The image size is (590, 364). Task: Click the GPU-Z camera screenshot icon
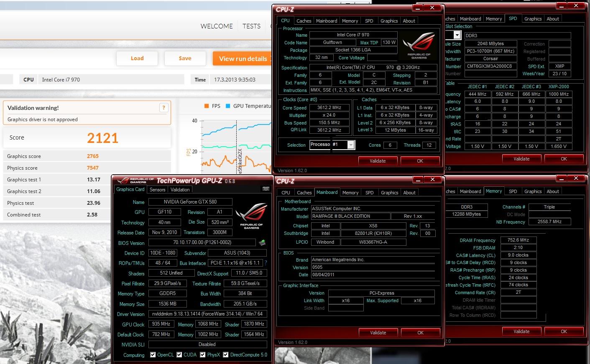pos(266,189)
